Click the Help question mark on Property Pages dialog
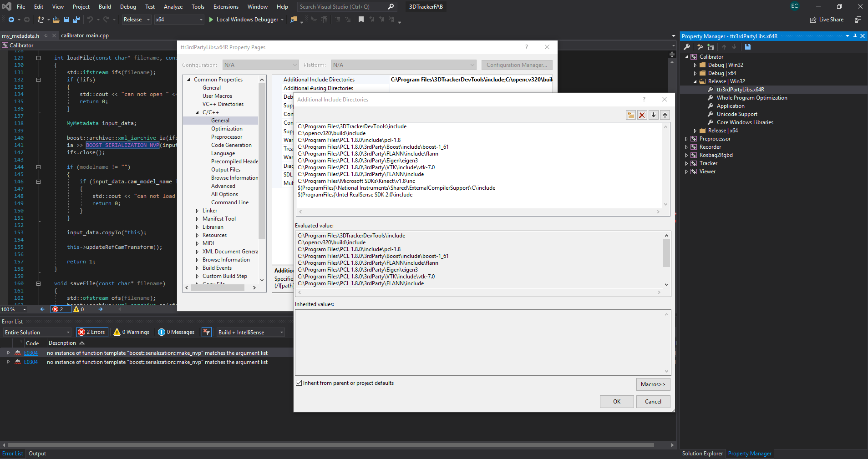 tap(527, 47)
